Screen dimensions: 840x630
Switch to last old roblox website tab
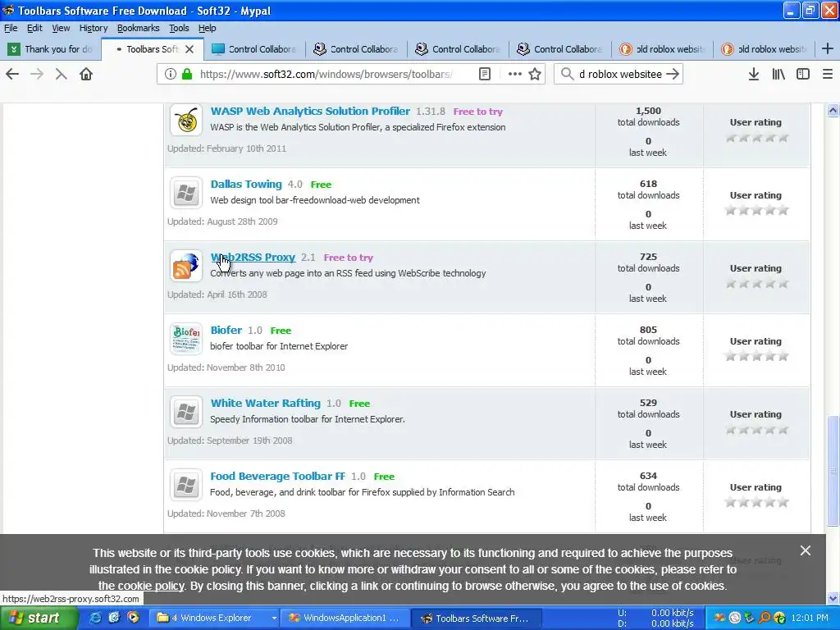tap(764, 49)
